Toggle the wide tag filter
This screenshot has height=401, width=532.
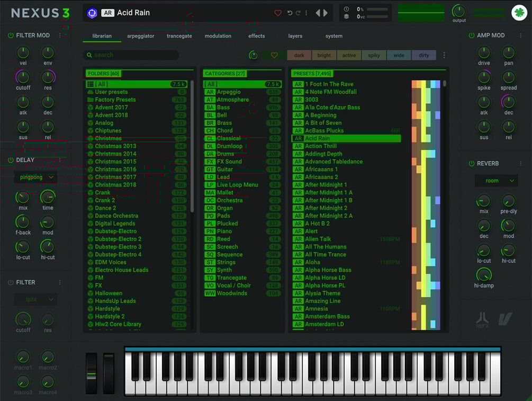click(399, 55)
